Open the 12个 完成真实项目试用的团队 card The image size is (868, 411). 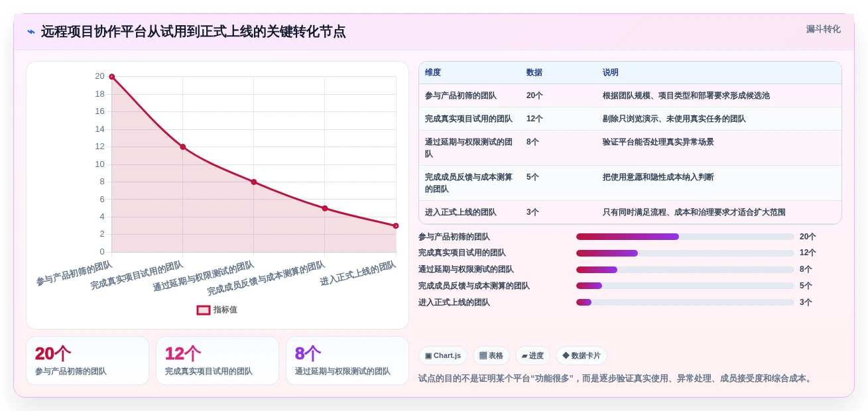pos(217,361)
